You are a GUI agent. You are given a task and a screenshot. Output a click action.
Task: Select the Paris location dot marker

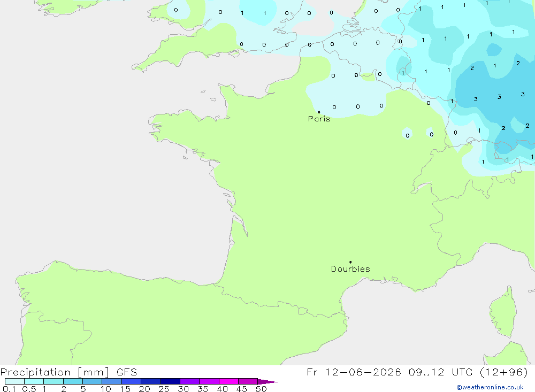click(319, 112)
